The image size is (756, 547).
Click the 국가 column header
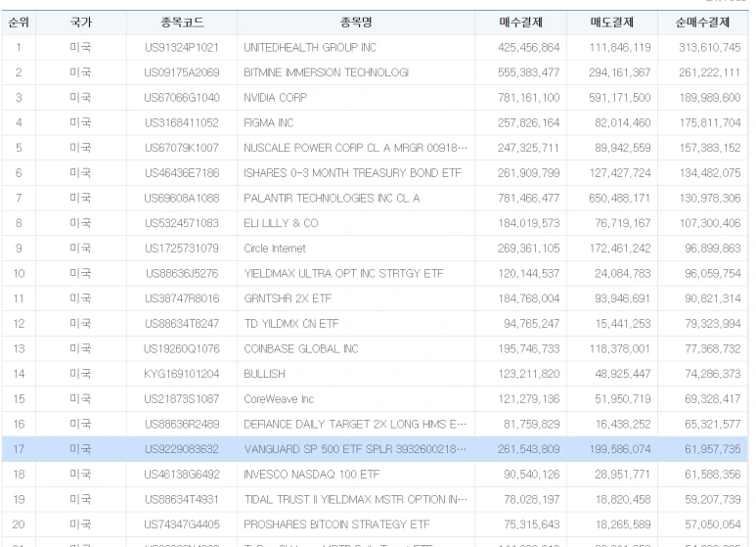(x=81, y=23)
